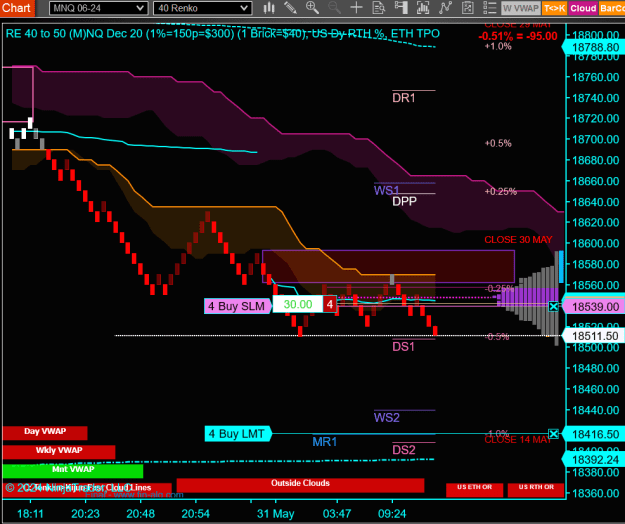
Task: Click the red quantity 4 box
Action: point(330,304)
